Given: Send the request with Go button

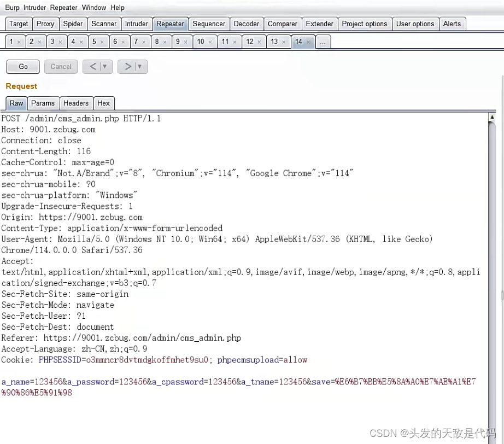Looking at the screenshot, I should (23, 67).
